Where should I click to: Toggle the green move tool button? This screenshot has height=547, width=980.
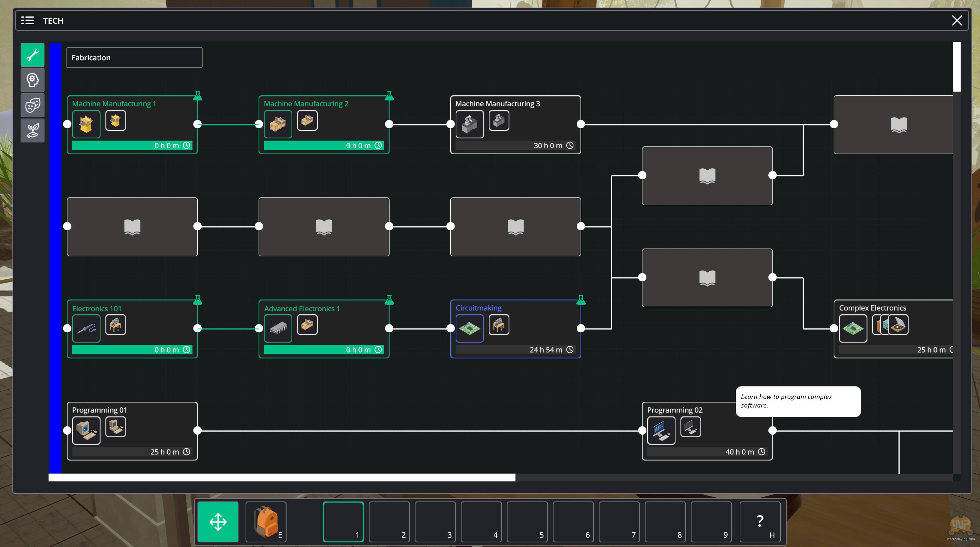pos(218,521)
